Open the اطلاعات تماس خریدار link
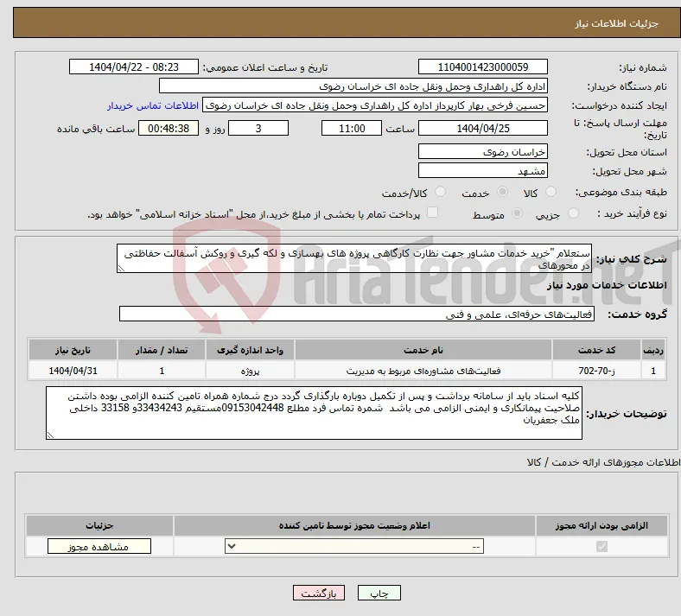Image resolution: width=681 pixels, height=616 pixels. pos(153,105)
